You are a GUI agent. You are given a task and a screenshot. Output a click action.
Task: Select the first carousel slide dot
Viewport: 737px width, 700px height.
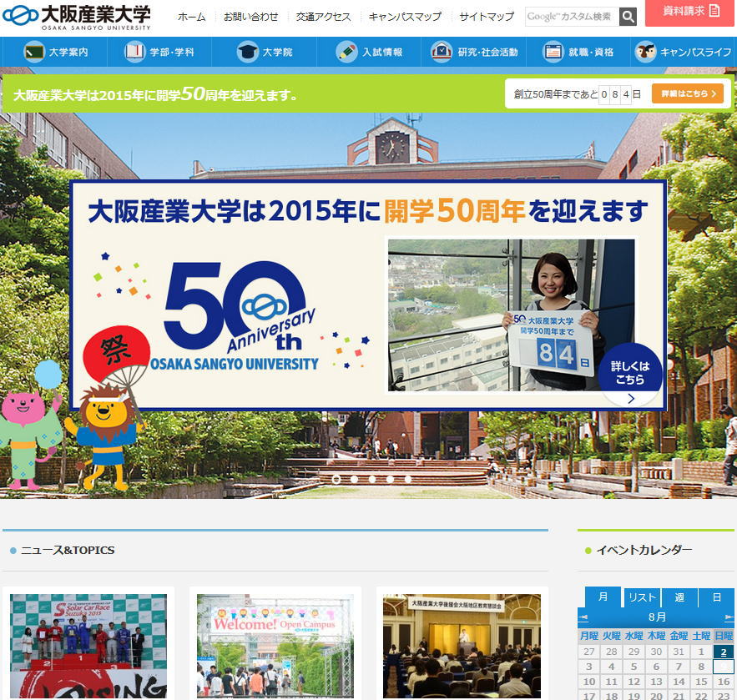[x=336, y=479]
